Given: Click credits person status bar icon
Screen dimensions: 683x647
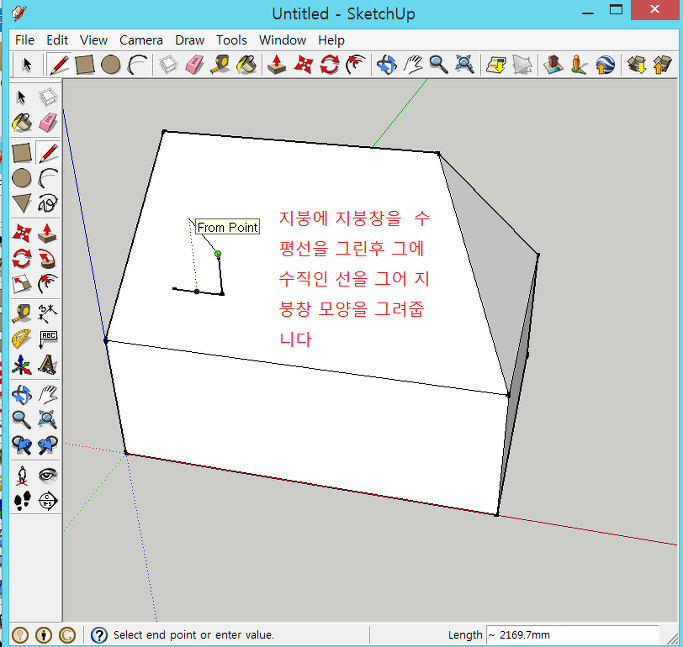Looking at the screenshot, I should point(44,635).
